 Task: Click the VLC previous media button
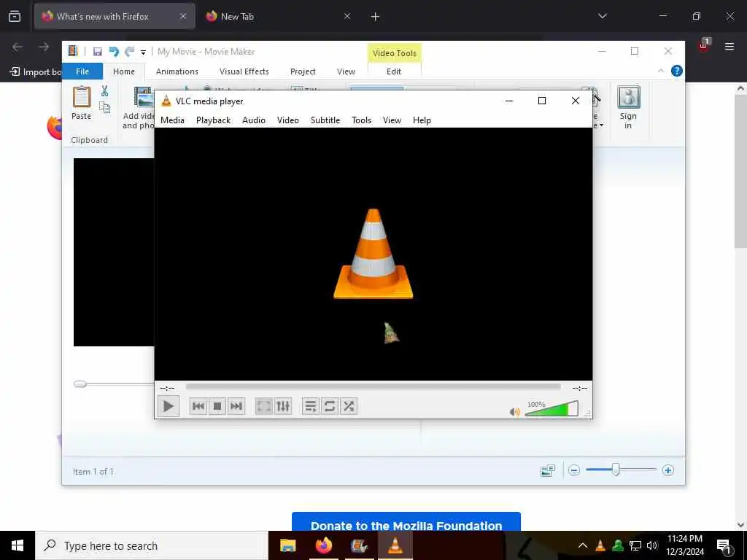[x=198, y=406]
